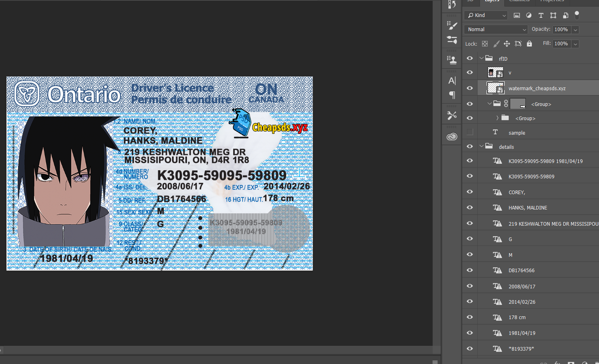This screenshot has width=599, height=364.
Task: Open the Character panel icon
Action: point(452,80)
